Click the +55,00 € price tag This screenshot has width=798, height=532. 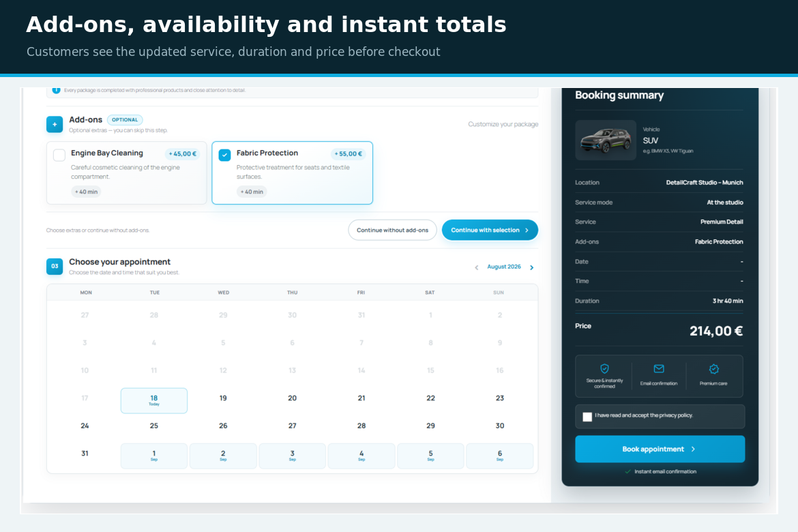(348, 153)
